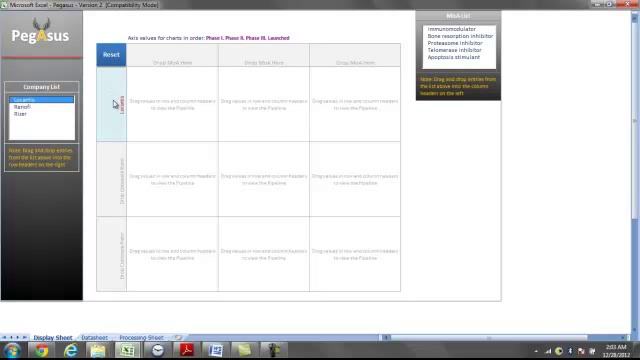Select Bone resorption inhibitor in MoA List
This screenshot has height=360, width=640.
(460, 36)
